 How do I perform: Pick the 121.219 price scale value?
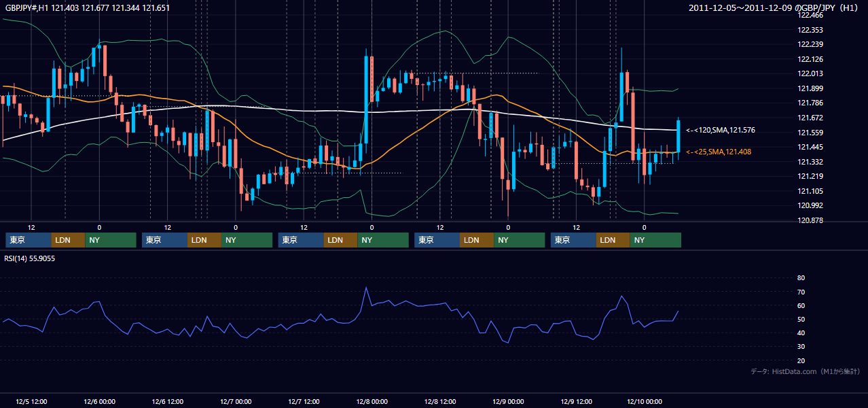point(809,176)
